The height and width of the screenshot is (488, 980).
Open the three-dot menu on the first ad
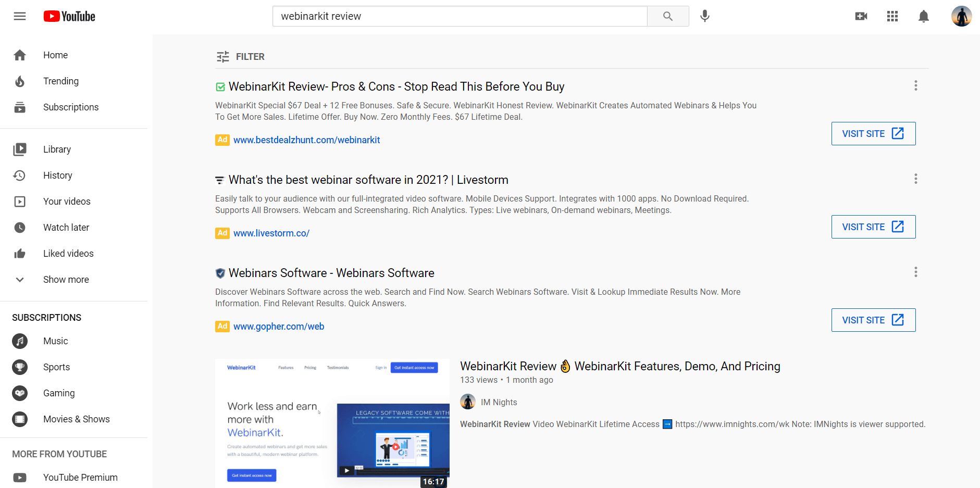(915, 85)
